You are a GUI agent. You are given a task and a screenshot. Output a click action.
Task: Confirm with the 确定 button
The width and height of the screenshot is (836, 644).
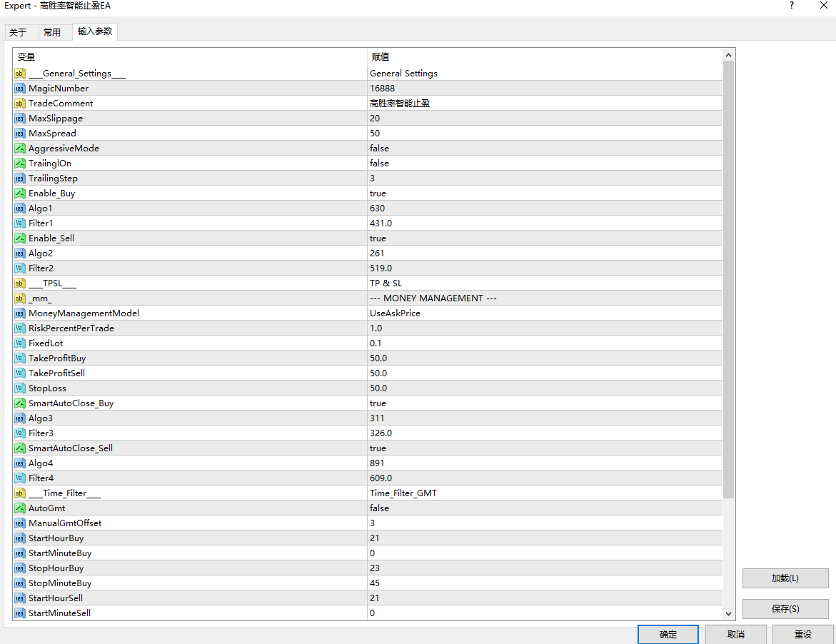point(668,635)
